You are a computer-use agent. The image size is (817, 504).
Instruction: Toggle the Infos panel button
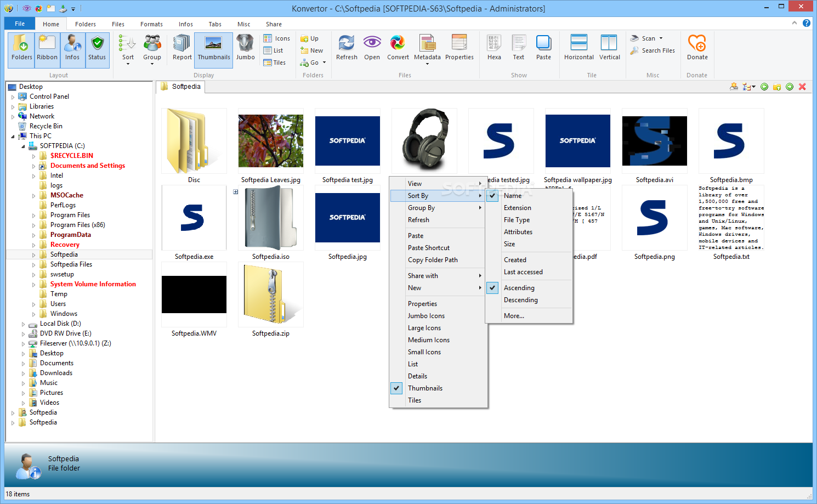(72, 50)
